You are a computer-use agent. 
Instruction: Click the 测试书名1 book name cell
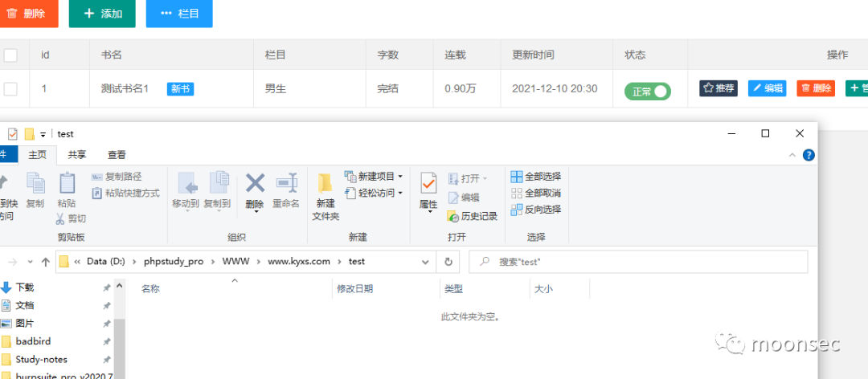click(x=125, y=88)
